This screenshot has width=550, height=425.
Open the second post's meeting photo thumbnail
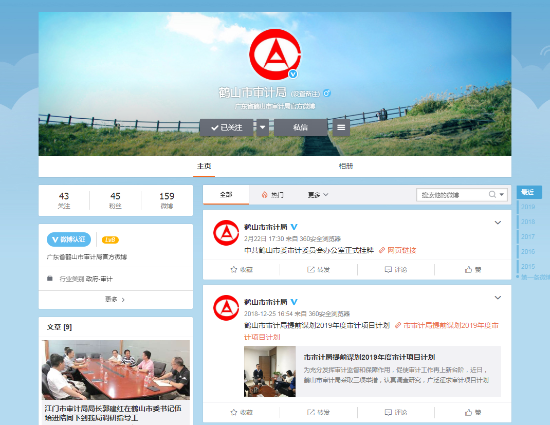click(x=270, y=371)
